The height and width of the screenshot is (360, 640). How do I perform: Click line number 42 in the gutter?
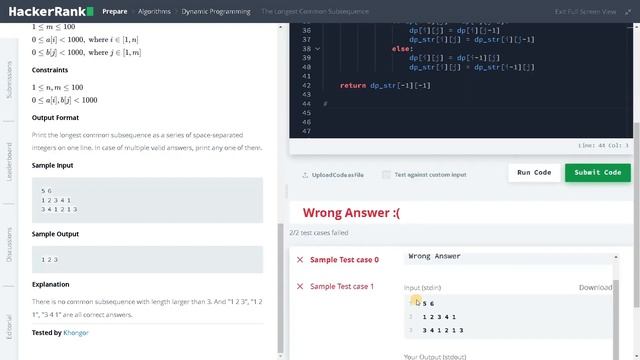[307, 85]
